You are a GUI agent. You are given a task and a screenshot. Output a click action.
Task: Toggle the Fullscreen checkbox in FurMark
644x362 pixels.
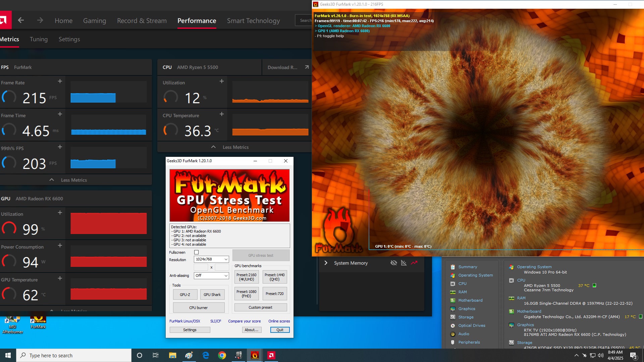[197, 252]
